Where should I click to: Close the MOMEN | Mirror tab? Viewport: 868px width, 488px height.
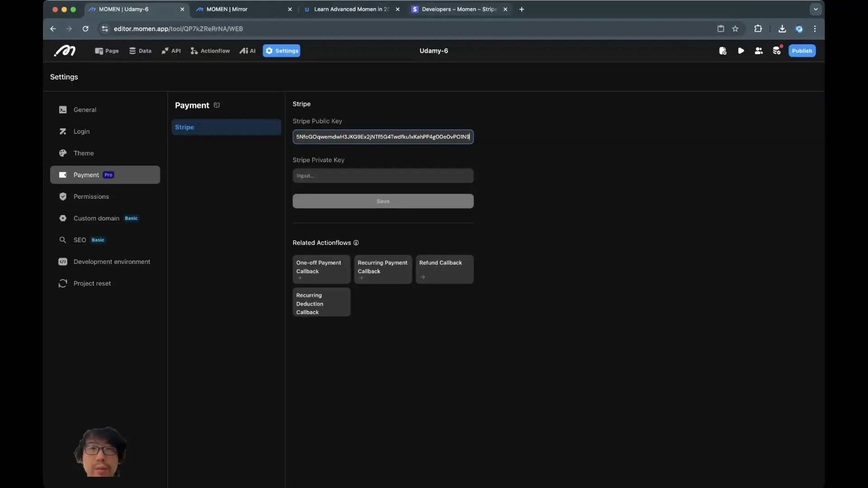290,9
